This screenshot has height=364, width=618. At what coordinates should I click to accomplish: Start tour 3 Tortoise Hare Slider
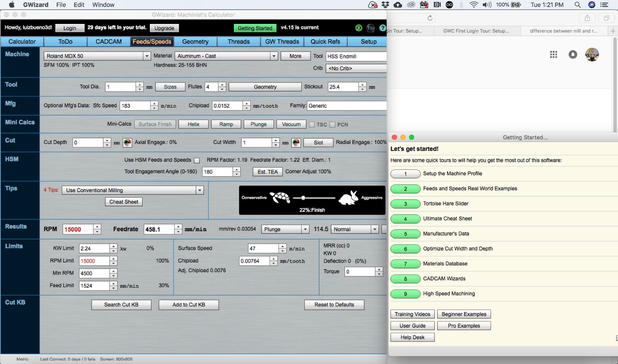(x=406, y=204)
